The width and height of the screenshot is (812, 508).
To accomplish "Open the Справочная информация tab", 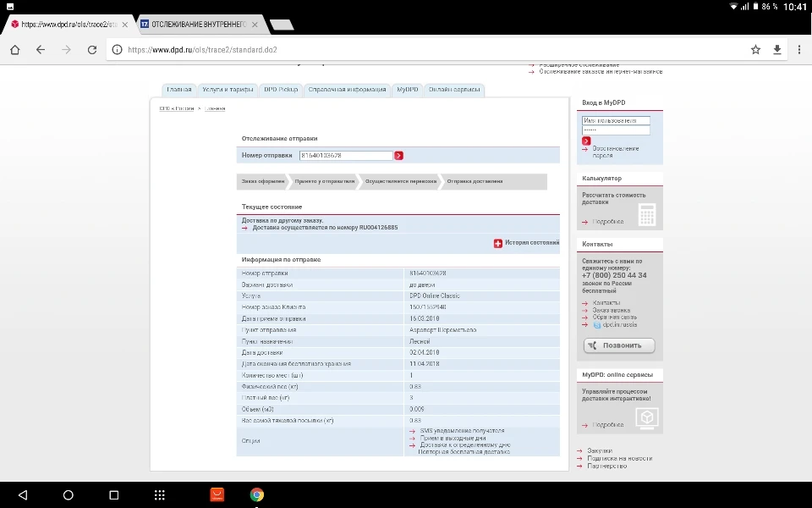I will (347, 90).
